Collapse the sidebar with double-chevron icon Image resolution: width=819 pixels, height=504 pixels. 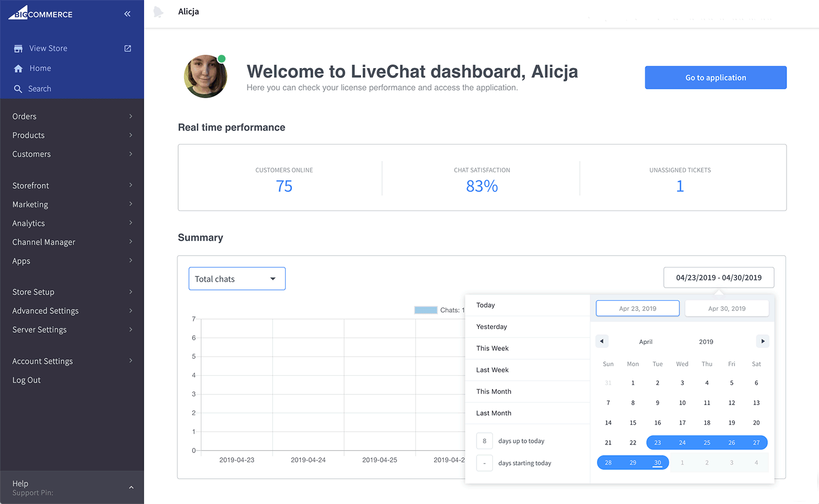pos(127,14)
